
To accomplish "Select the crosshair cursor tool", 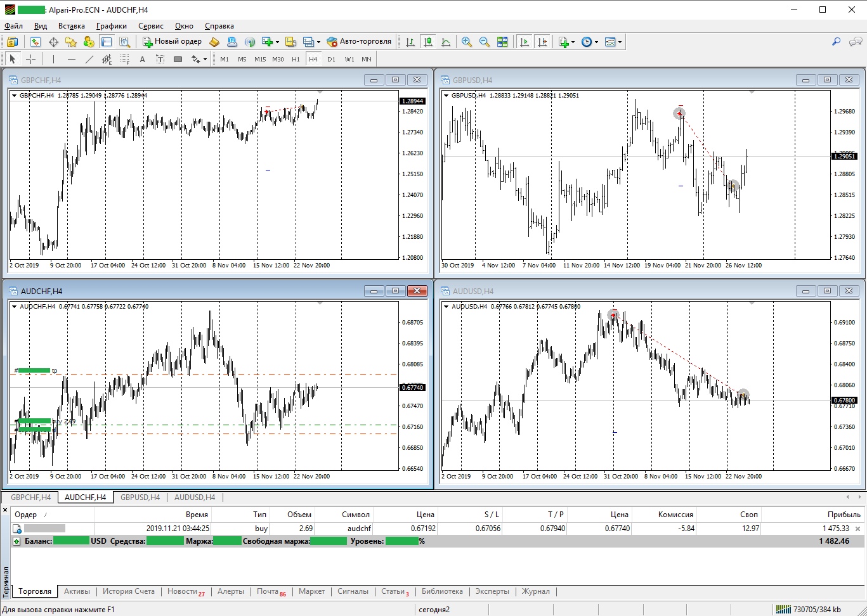I will click(30, 59).
